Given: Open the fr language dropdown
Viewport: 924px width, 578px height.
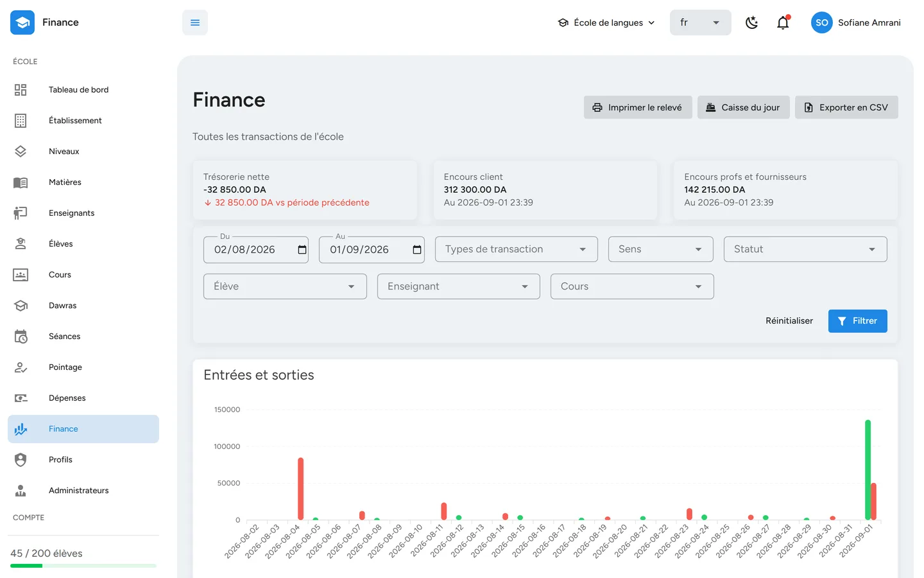Looking at the screenshot, I should pos(701,22).
